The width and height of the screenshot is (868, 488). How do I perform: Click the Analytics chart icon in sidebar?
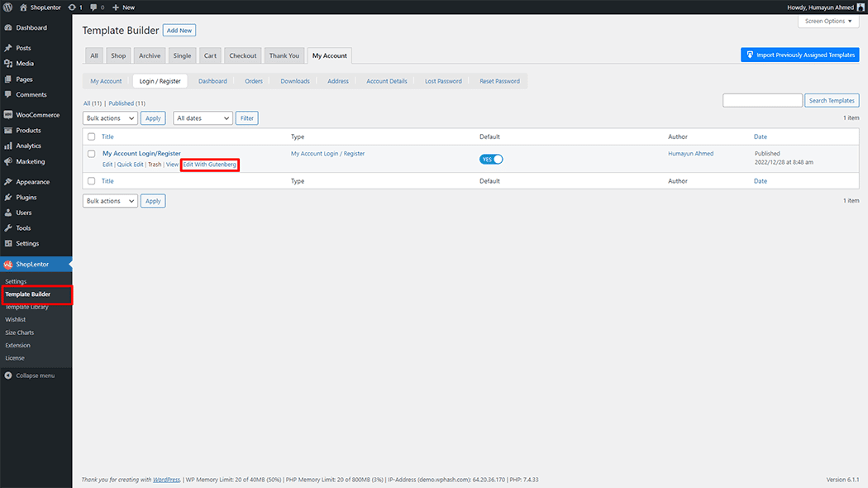pos(7,146)
